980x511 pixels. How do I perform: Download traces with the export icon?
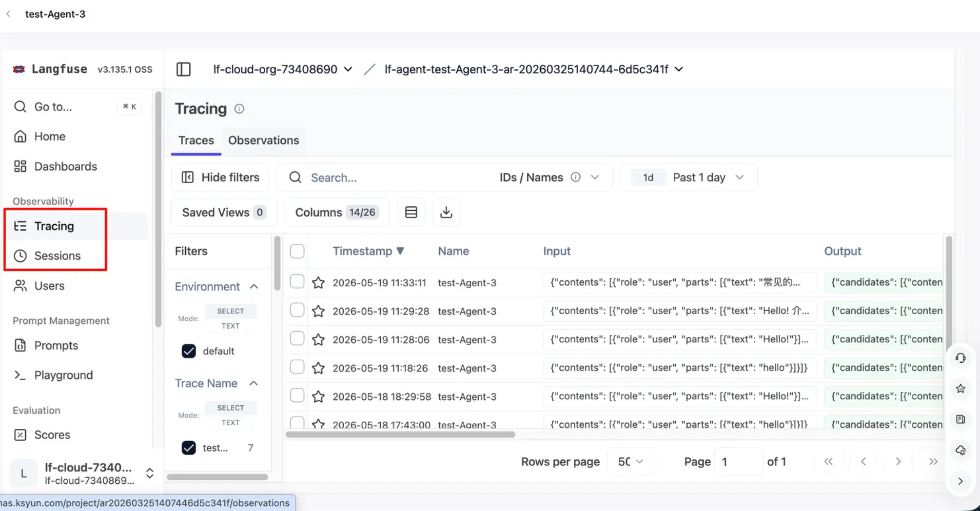coord(446,212)
